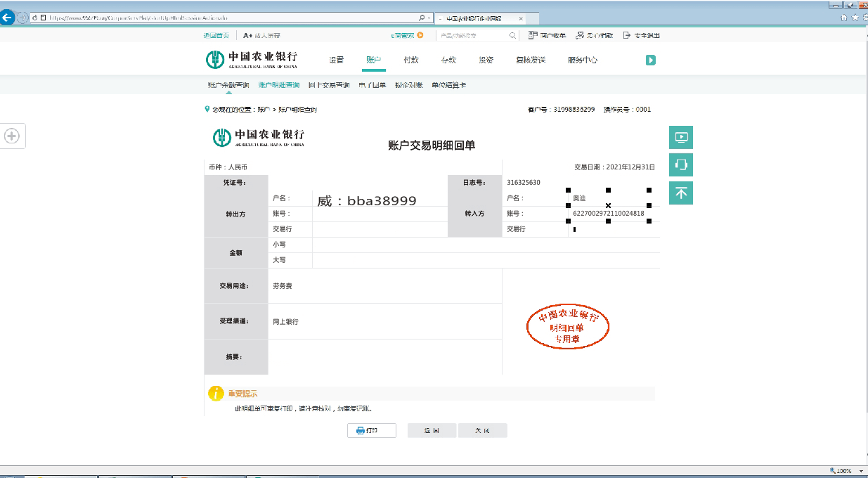Viewport: 868px width, 478px height.
Task: Click the A+ large-font display option
Action: (261, 35)
